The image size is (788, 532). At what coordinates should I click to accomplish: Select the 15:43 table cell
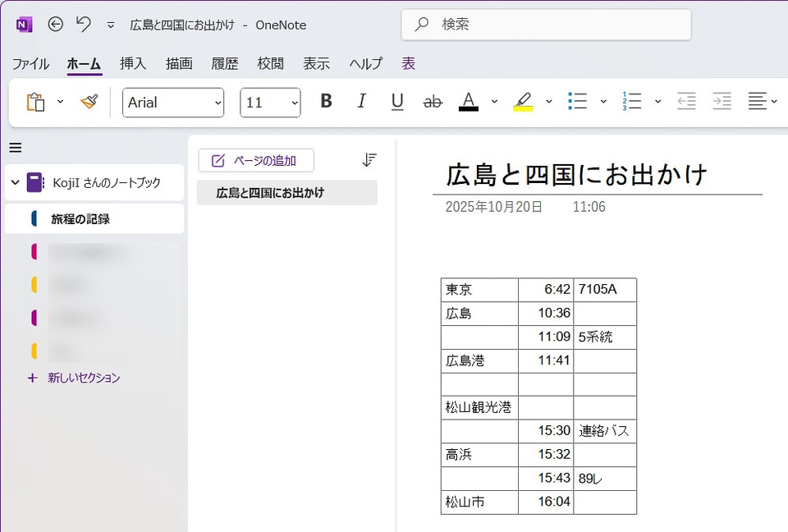[546, 478]
